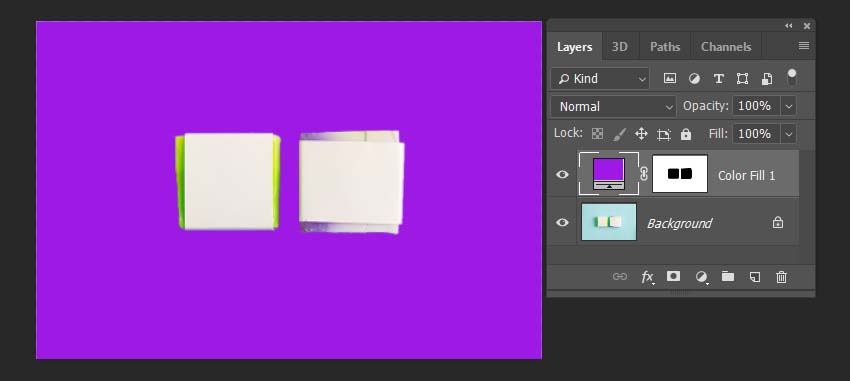
Task: Click the left green-edged box on canvas
Action: 228,182
